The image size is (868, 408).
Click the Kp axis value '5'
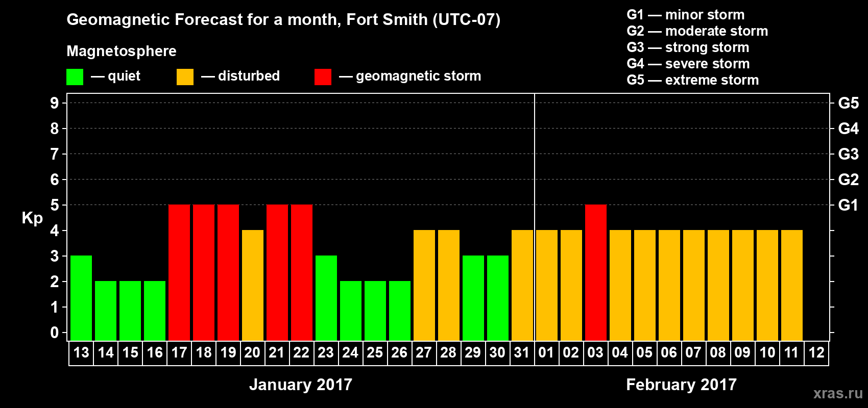(x=55, y=205)
